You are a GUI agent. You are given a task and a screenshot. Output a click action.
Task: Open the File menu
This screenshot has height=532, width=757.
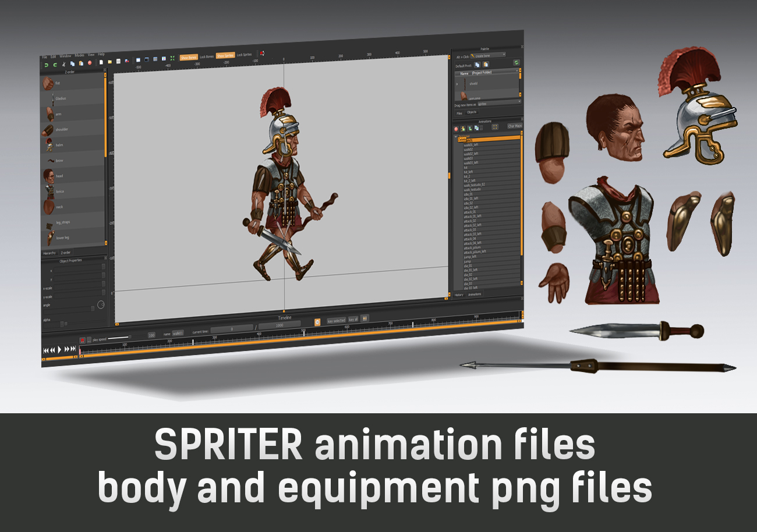[x=44, y=57]
